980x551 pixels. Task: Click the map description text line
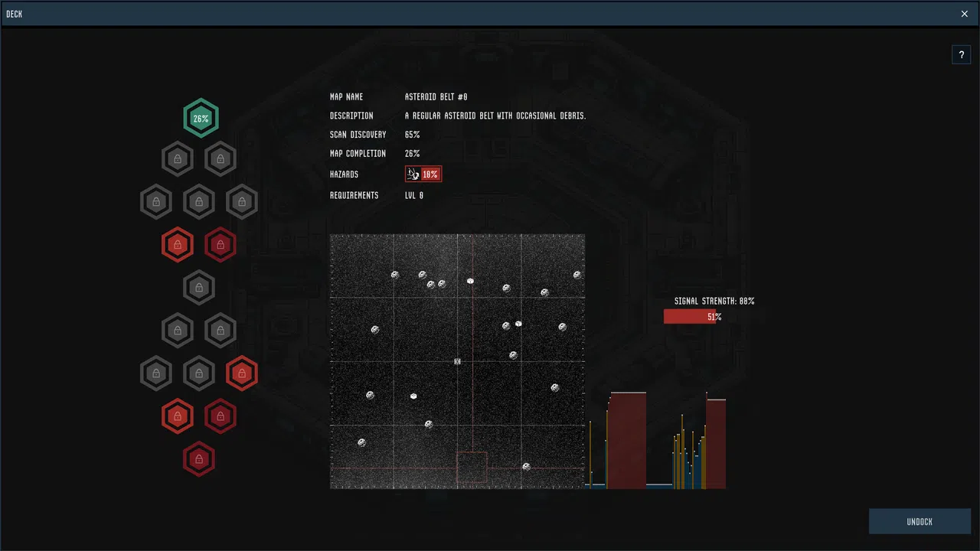point(495,116)
